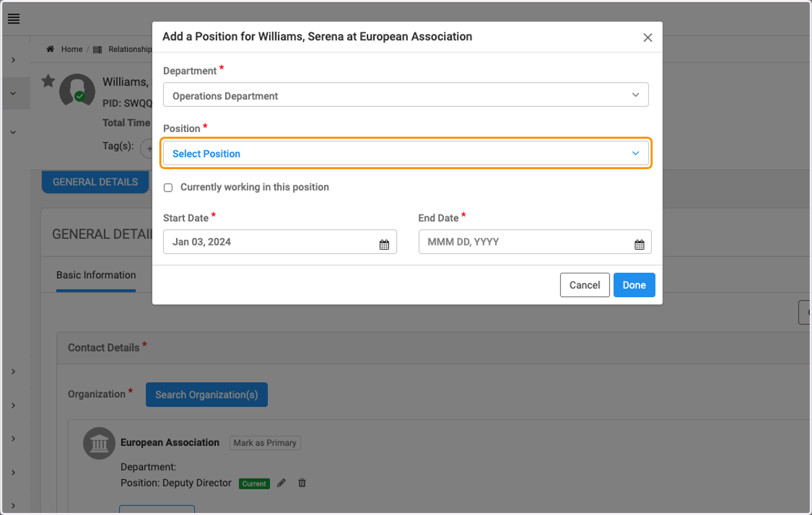This screenshot has width=812, height=515.
Task: Click the End Date input field
Action: [x=535, y=242]
